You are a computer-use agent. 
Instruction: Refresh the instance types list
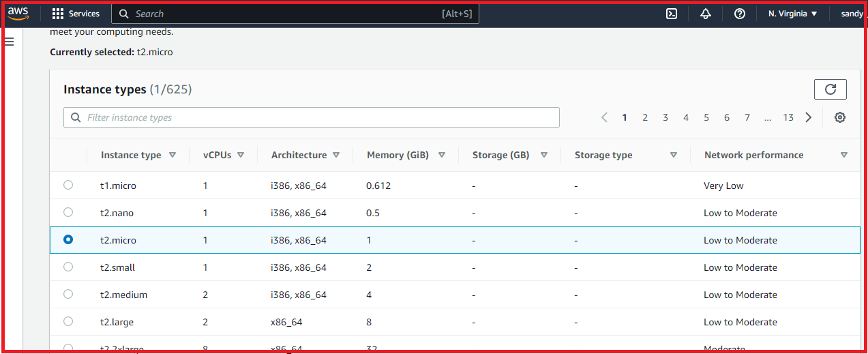[x=830, y=89]
